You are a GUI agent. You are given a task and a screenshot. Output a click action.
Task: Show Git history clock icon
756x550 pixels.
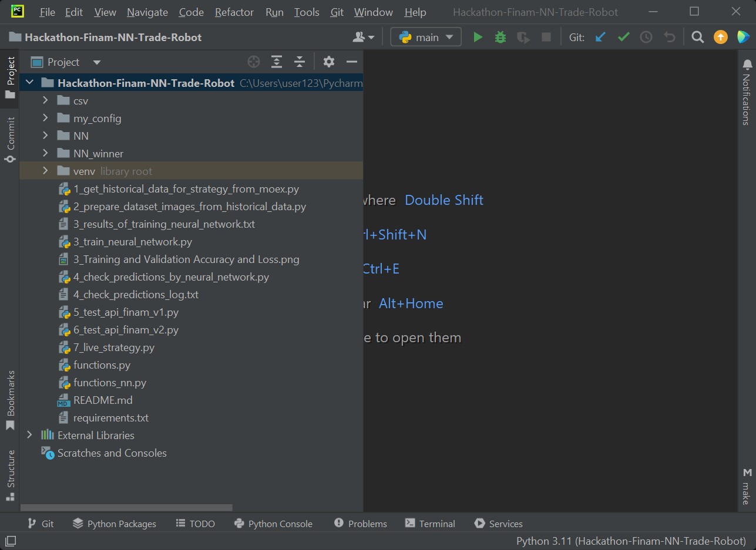click(646, 37)
